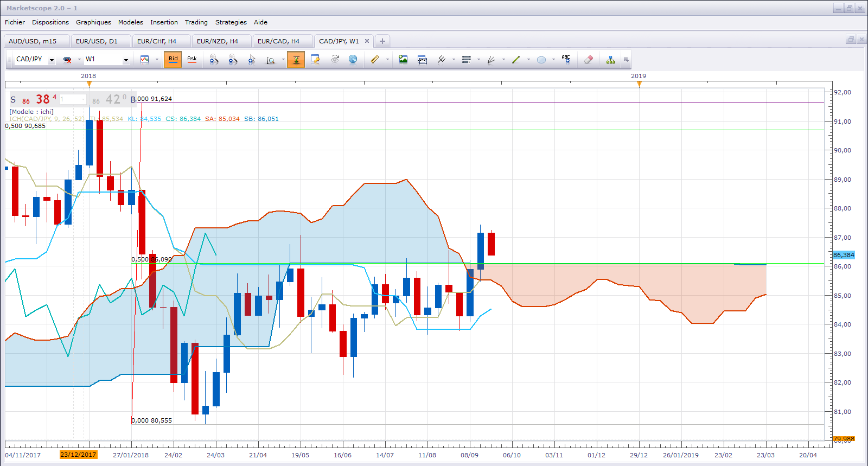Open the Strategies menu
This screenshot has height=466, width=868.
tap(231, 22)
